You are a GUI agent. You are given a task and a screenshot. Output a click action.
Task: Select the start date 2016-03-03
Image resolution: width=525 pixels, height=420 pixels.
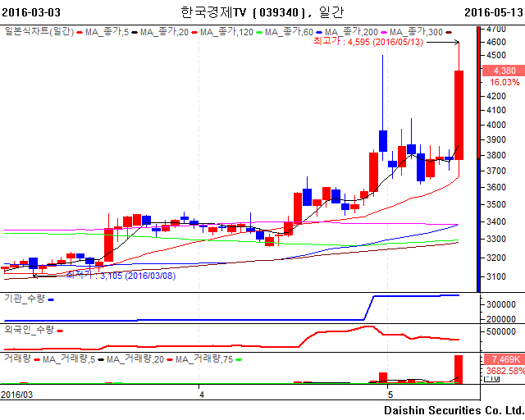[x=31, y=12]
